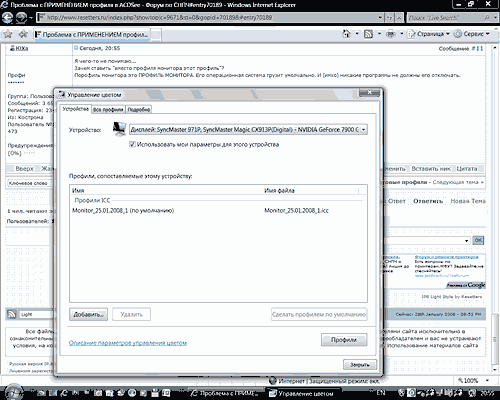Click the Add to Favorites star-plus icon
This screenshot has height=400, width=500.
coord(23,34)
